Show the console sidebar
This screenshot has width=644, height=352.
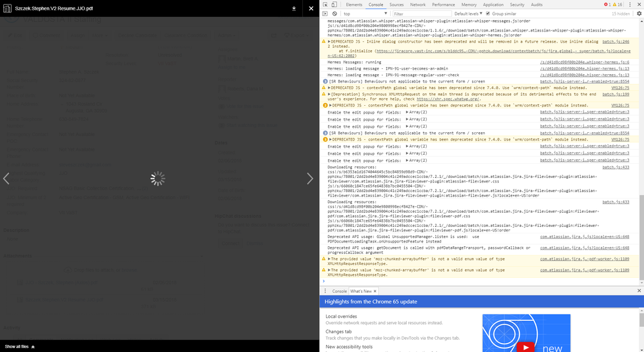[326, 14]
